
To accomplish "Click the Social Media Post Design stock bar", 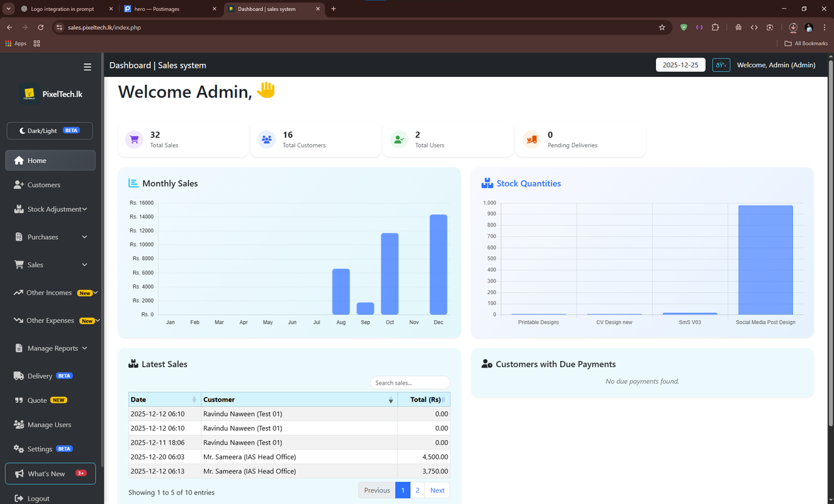I will coord(766,260).
